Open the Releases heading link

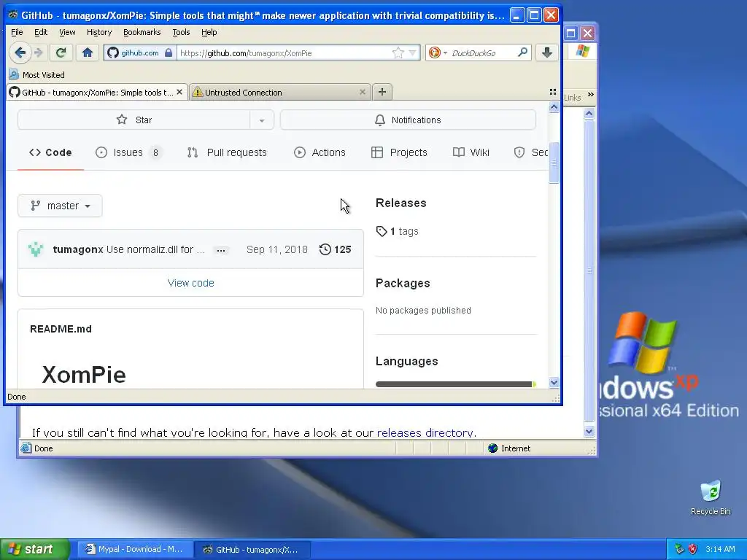[x=400, y=203]
